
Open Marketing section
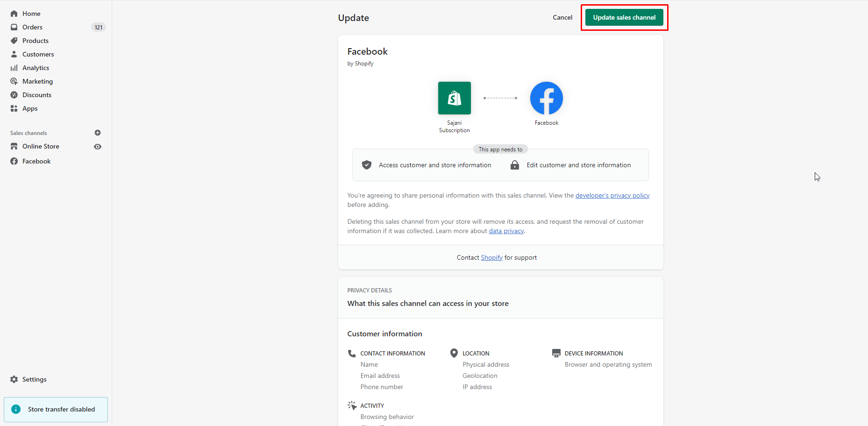pos(37,81)
